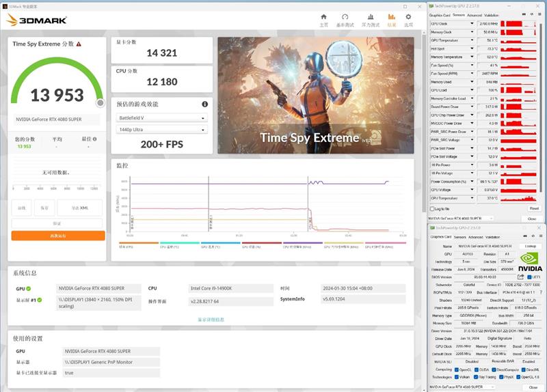Switch to Sensors tab in lower GPU-Z window
Screen dimensions: 547x392
click(459, 237)
